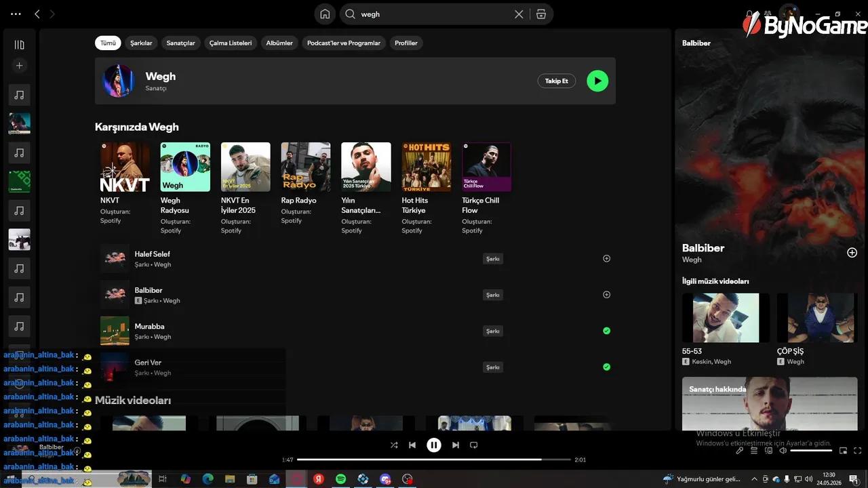Image resolution: width=868 pixels, height=488 pixels.
Task: Select the Tümü filter tab
Action: (108, 43)
